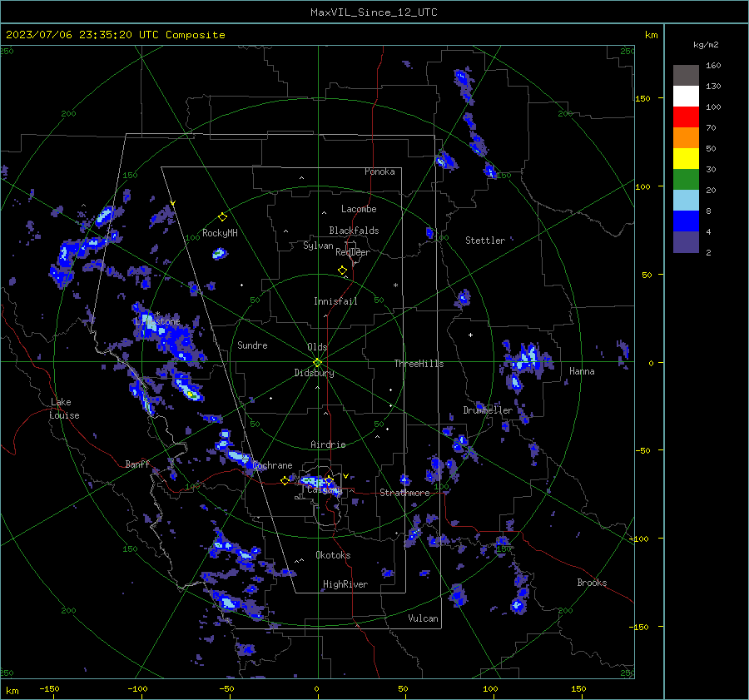Click the Vulcan city label
This screenshot has width=749, height=700.
pyautogui.click(x=423, y=618)
